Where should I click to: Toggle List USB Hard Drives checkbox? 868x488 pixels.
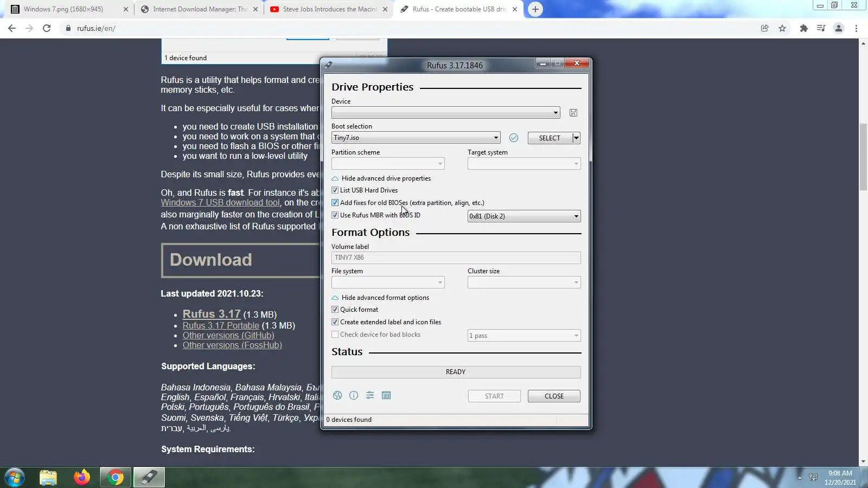point(335,190)
